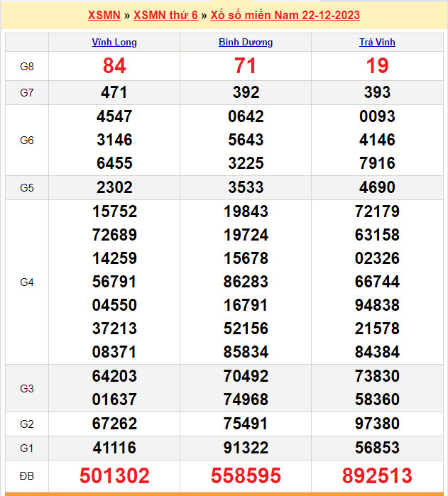The width and height of the screenshot is (448, 496).
Task: Click the G4 prize row label
Action: [x=27, y=282]
